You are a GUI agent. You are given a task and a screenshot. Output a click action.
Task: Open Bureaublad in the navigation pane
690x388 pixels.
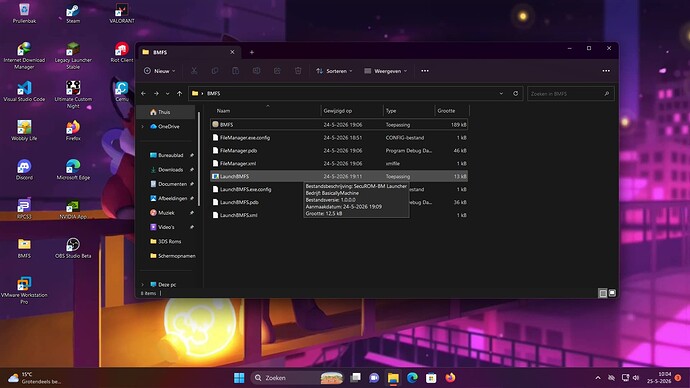[x=170, y=155]
